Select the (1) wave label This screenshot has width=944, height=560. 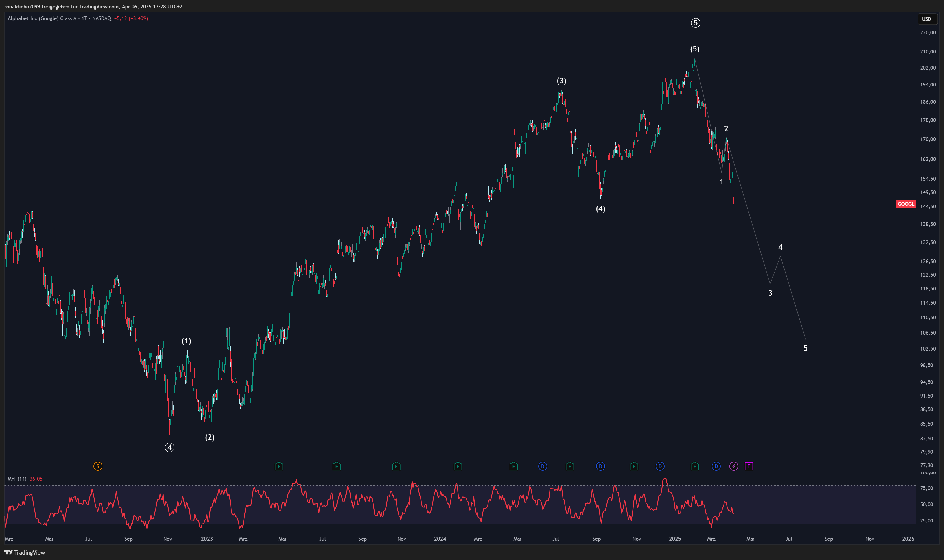pos(187,341)
